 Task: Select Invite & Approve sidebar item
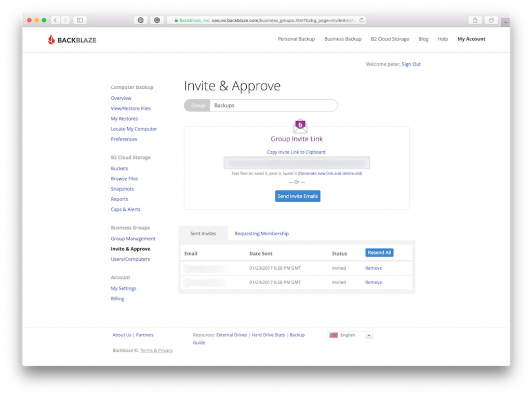130,249
